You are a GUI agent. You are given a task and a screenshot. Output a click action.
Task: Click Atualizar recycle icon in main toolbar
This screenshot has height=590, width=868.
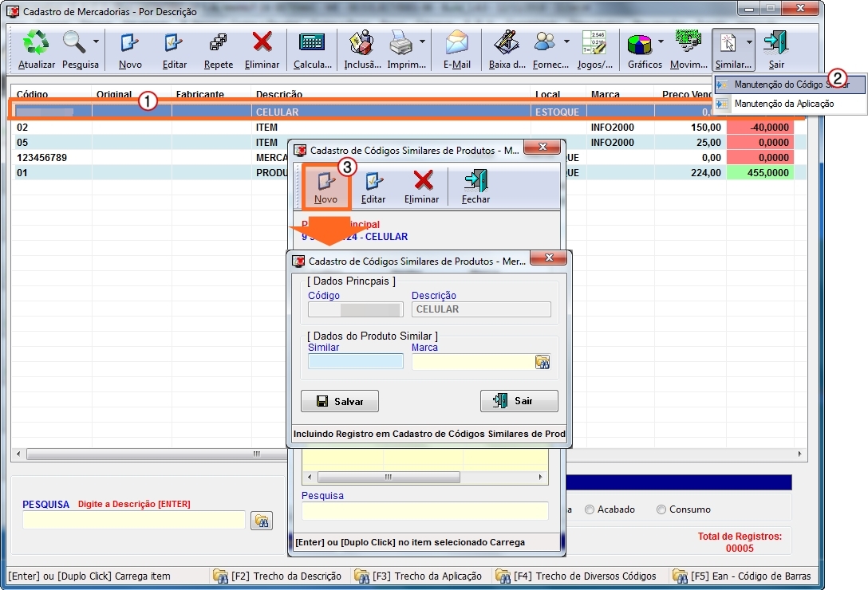(x=36, y=44)
